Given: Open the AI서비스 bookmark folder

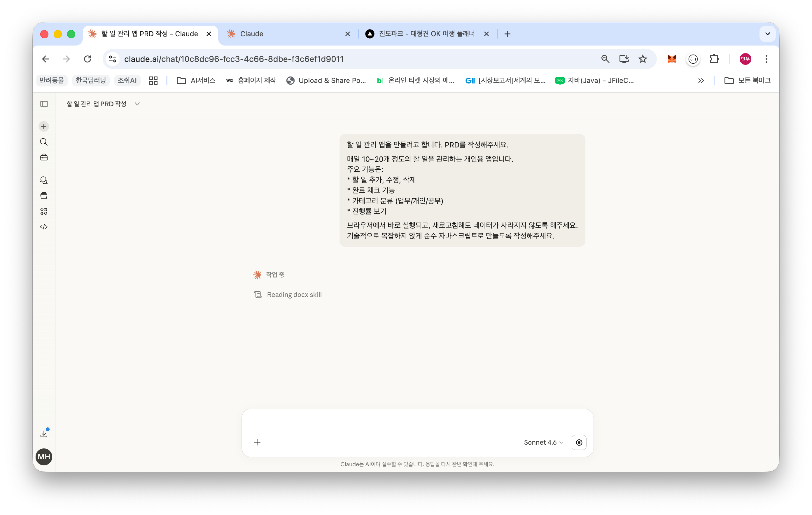Looking at the screenshot, I should pos(196,81).
